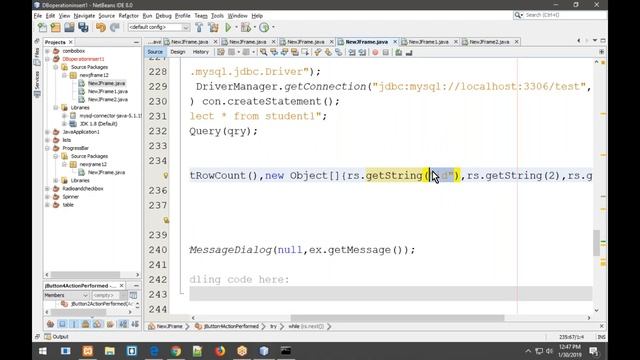This screenshot has height=360, width=640.
Task: Click the Redo toolbar icon
Action: 115,27
